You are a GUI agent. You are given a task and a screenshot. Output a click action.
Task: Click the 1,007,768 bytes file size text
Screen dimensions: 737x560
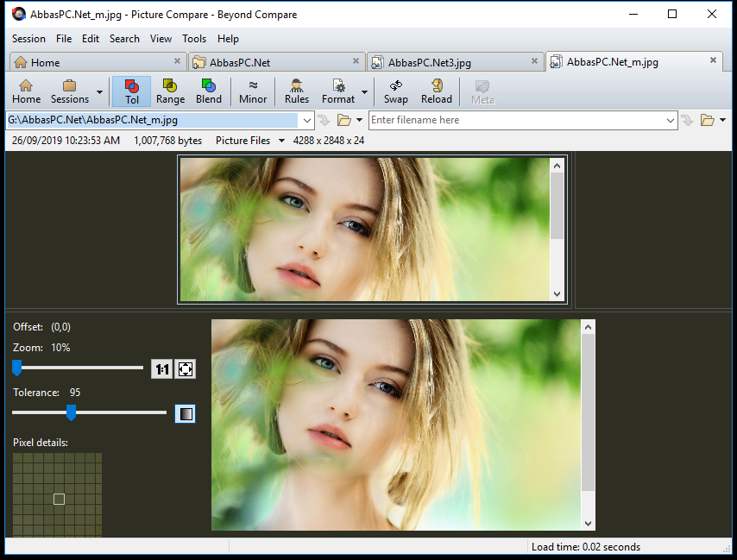coord(167,141)
